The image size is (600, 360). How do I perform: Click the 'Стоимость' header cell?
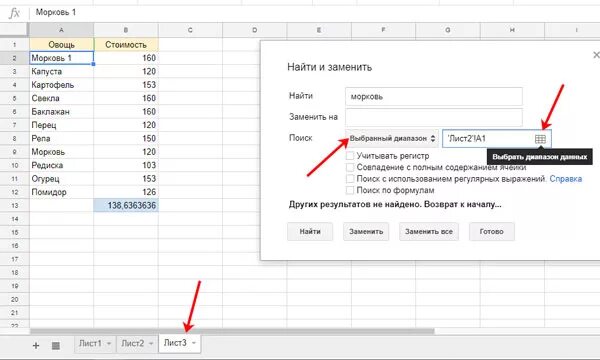pos(126,45)
